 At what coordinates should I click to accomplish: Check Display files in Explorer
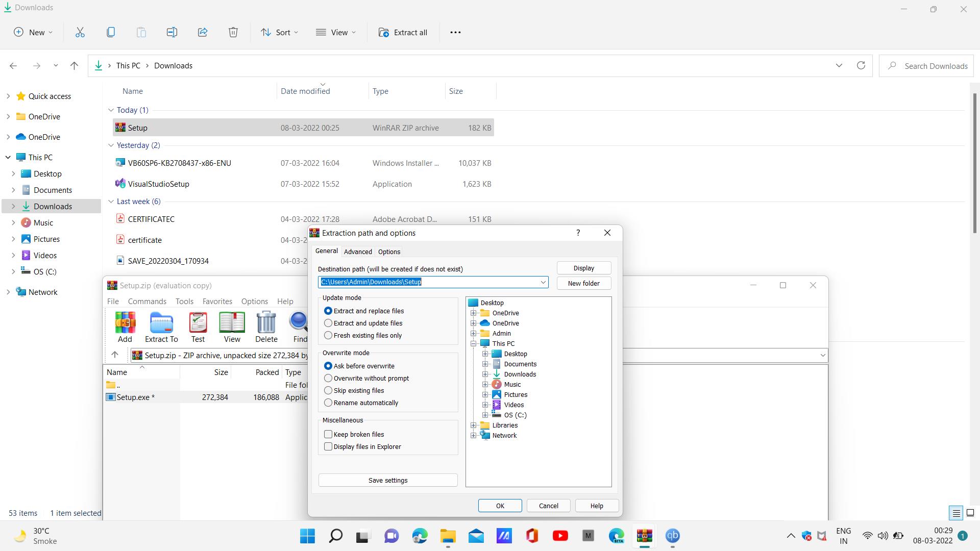pyautogui.click(x=328, y=446)
